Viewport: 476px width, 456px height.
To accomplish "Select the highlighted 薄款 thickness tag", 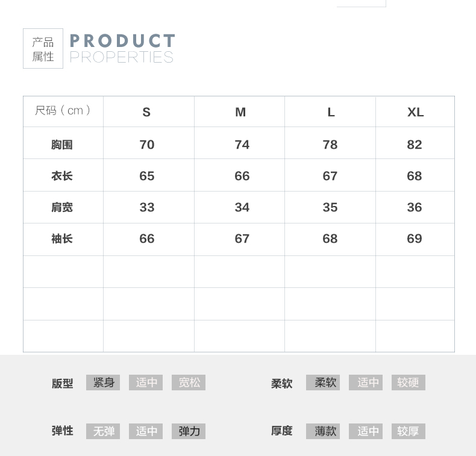I will click(x=323, y=431).
